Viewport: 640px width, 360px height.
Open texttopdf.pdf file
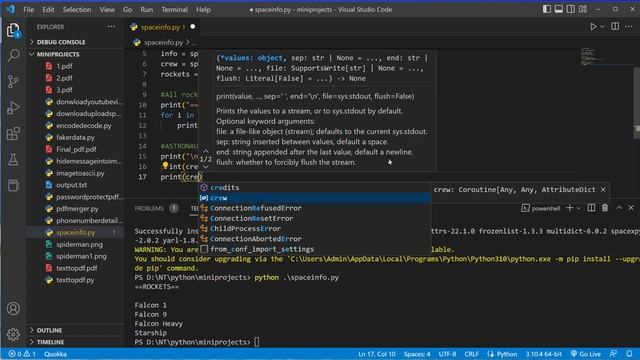coord(77,268)
